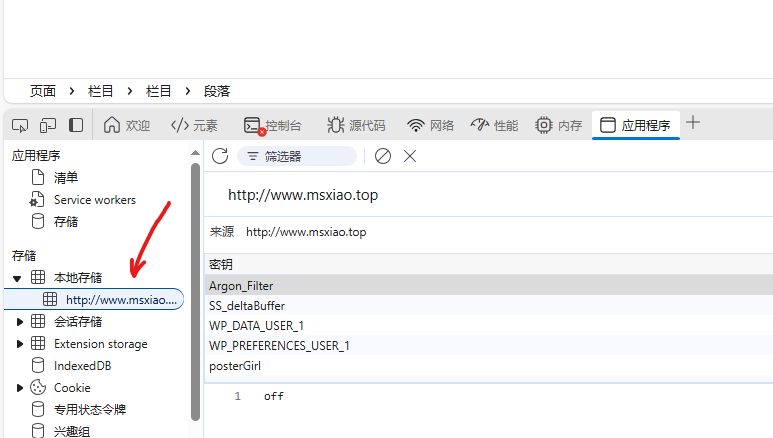This screenshot has width=773, height=438.
Task: Toggle device emulation icon
Action: tap(47, 125)
